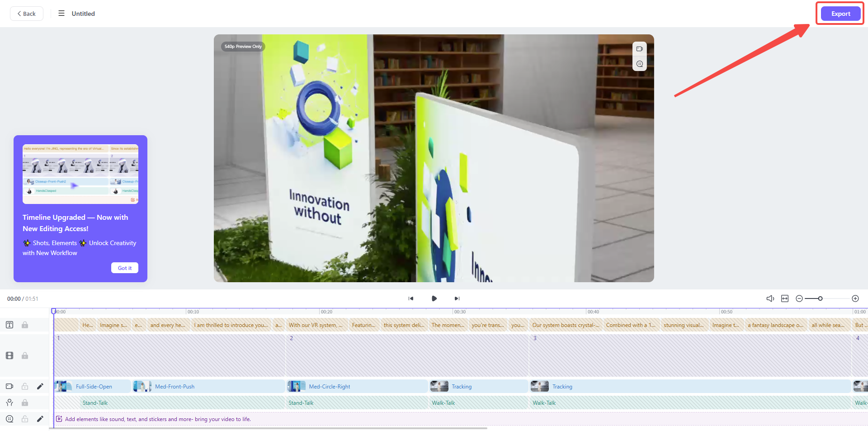Select the 'Combined with a 1...' subtitle

631,325
